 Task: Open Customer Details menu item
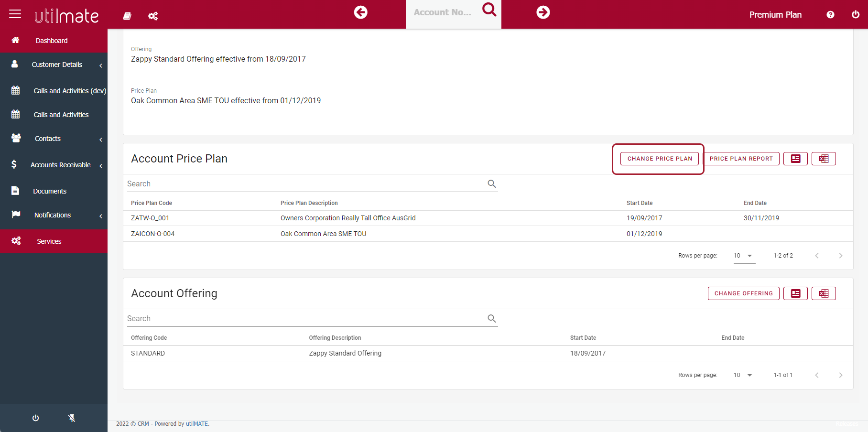click(54, 65)
